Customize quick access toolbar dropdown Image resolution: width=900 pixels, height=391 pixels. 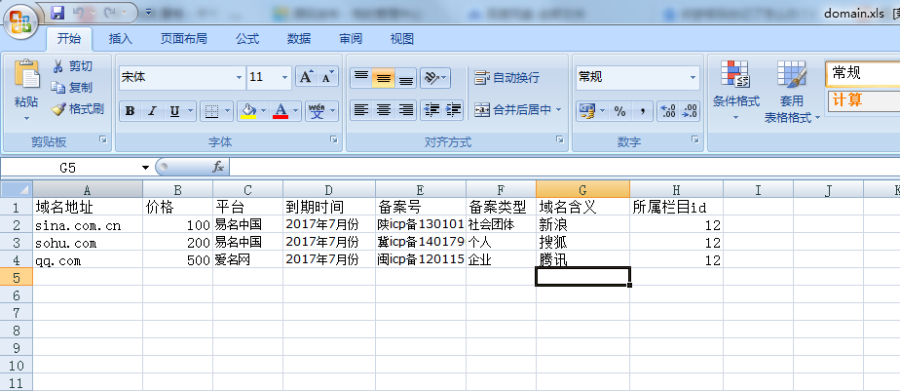click(x=149, y=12)
